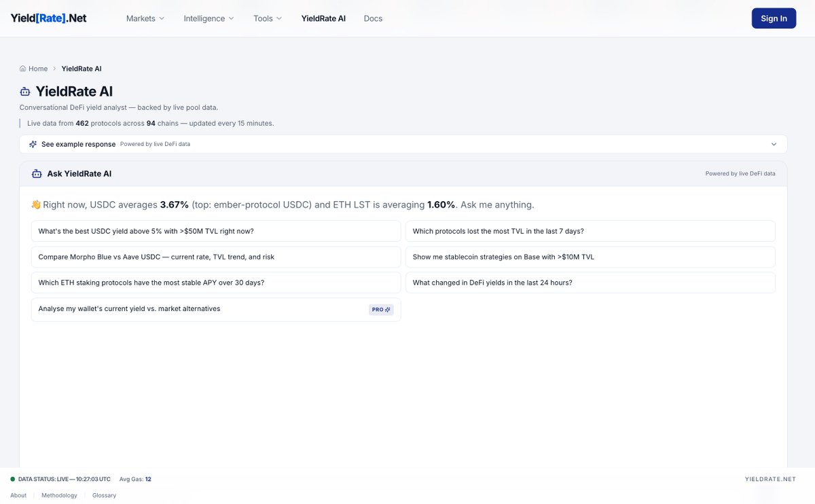Expand the See example response panel

[x=403, y=144]
